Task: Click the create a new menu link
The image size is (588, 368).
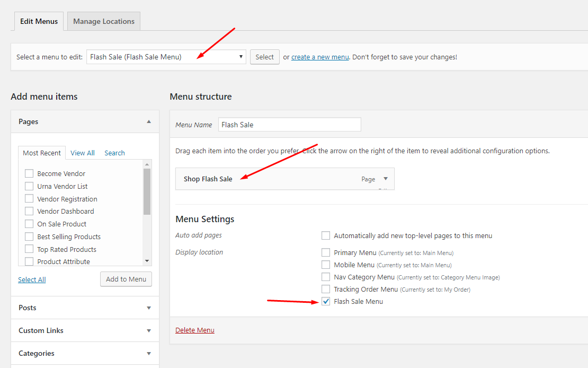Action: pyautogui.click(x=320, y=57)
